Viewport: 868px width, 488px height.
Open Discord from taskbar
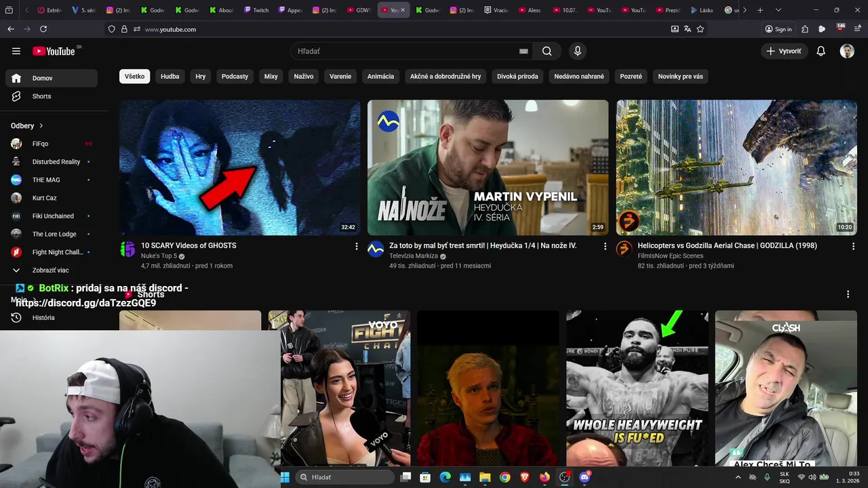tap(585, 477)
